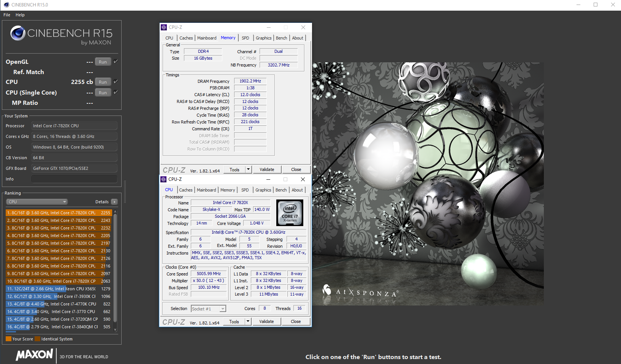Image resolution: width=621 pixels, height=364 pixels.
Task: Select ranking row 5 with score 2197
Action: click(x=59, y=243)
